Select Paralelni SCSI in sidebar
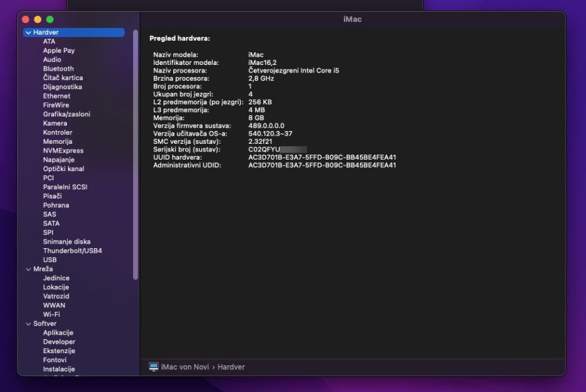Screen dimensions: 586x392 [65, 187]
